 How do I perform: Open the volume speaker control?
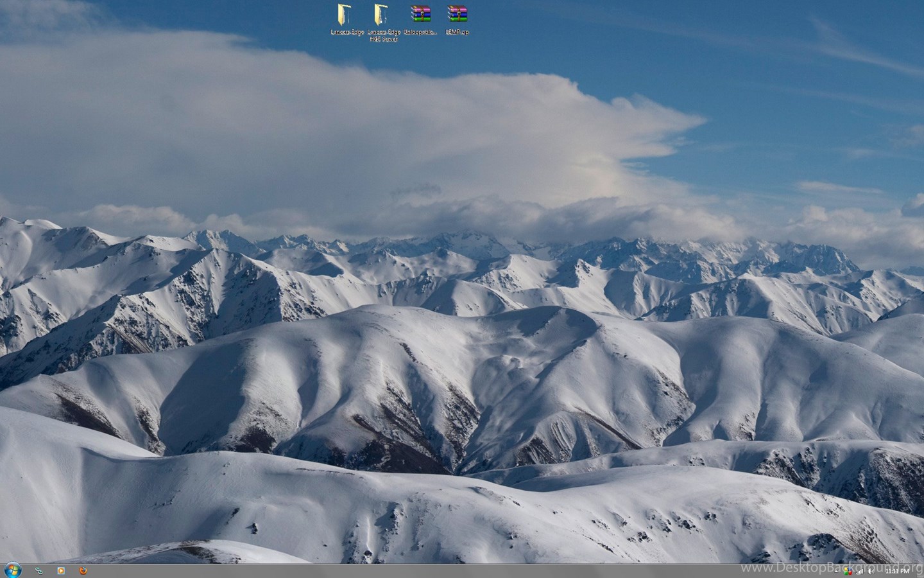871,571
